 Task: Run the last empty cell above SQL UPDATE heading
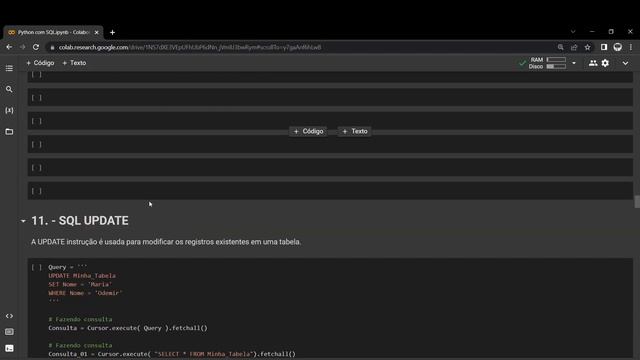(x=37, y=191)
